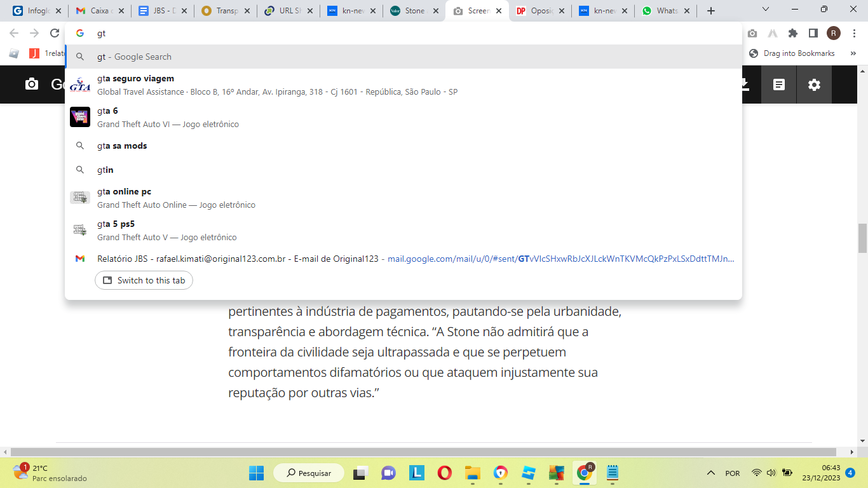Image resolution: width=868 pixels, height=488 pixels.
Task: Open the tab search chevron in title bar
Action: click(x=766, y=10)
